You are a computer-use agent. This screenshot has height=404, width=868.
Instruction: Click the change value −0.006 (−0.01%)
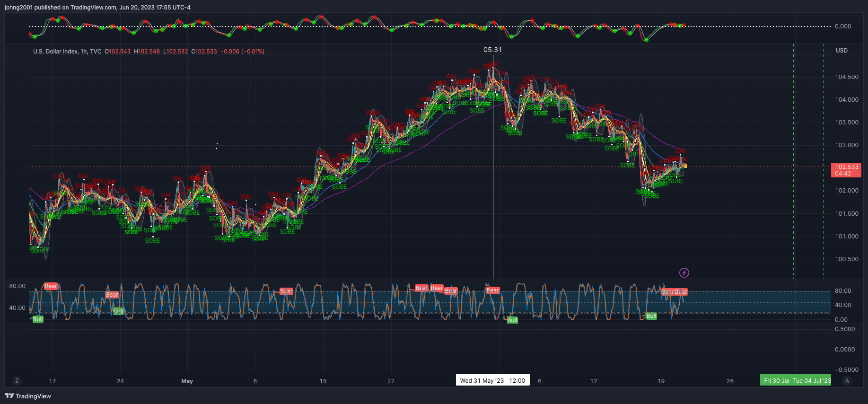pyautogui.click(x=243, y=51)
